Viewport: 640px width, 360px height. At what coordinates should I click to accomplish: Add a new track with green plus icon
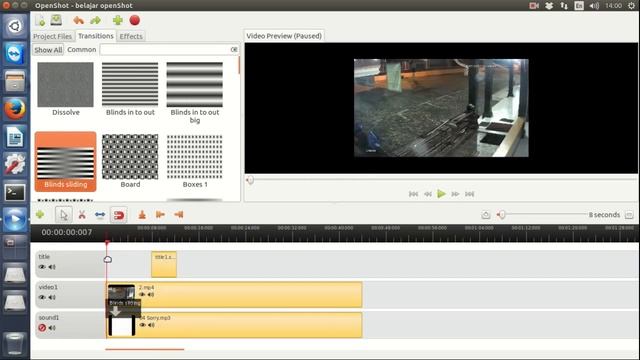[x=40, y=214]
